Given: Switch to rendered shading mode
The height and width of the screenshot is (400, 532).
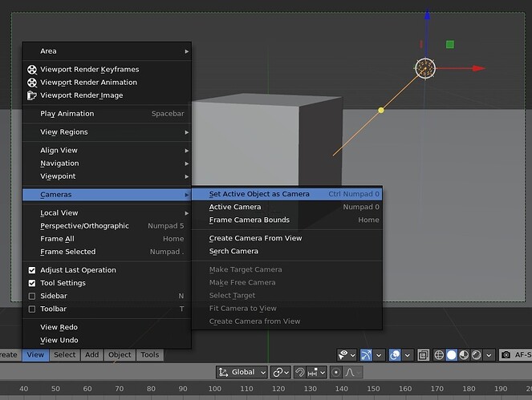Looking at the screenshot, I should coord(477,355).
